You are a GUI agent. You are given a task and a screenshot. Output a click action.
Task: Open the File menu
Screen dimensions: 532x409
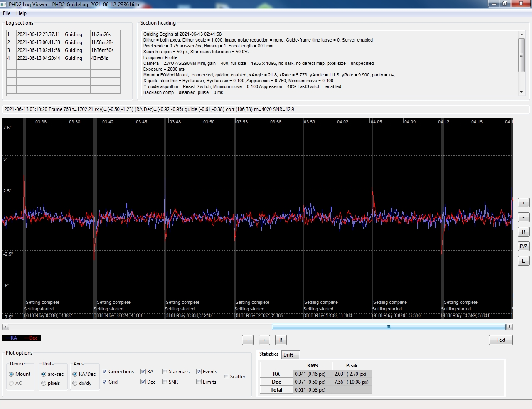click(7, 13)
